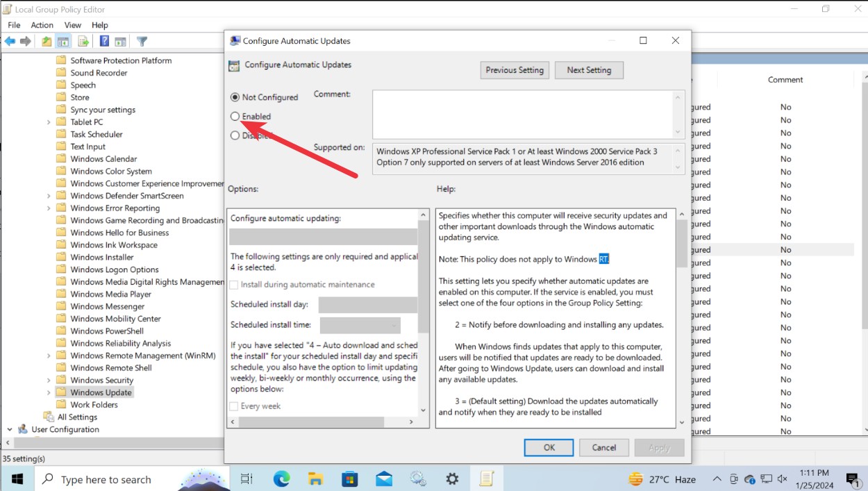The image size is (868, 491).
Task: Expand the Windows Security tree node
Action: click(x=49, y=380)
